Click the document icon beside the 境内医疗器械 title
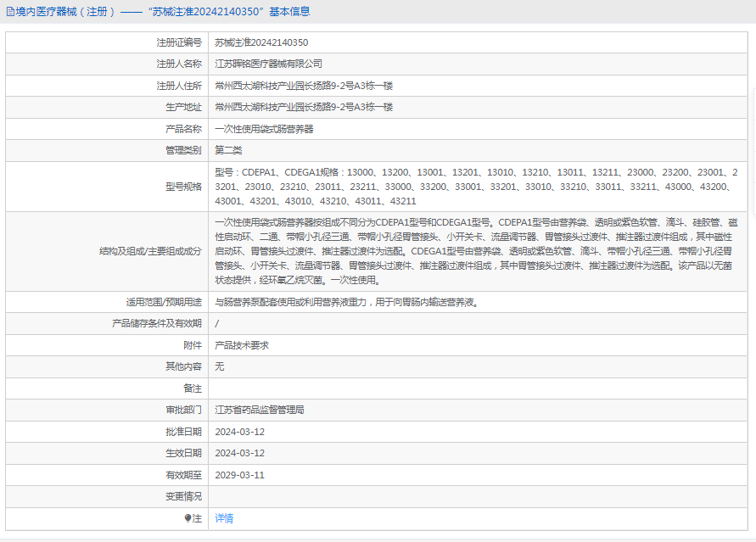756x542 pixels. tap(10, 12)
